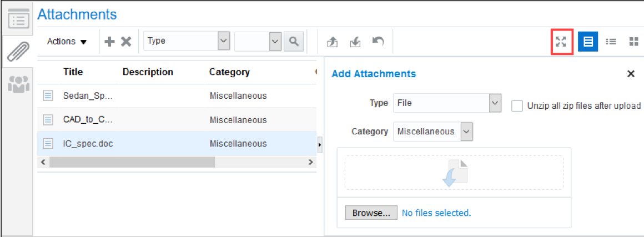
Task: Open the team people side tab
Action: pos(18,84)
